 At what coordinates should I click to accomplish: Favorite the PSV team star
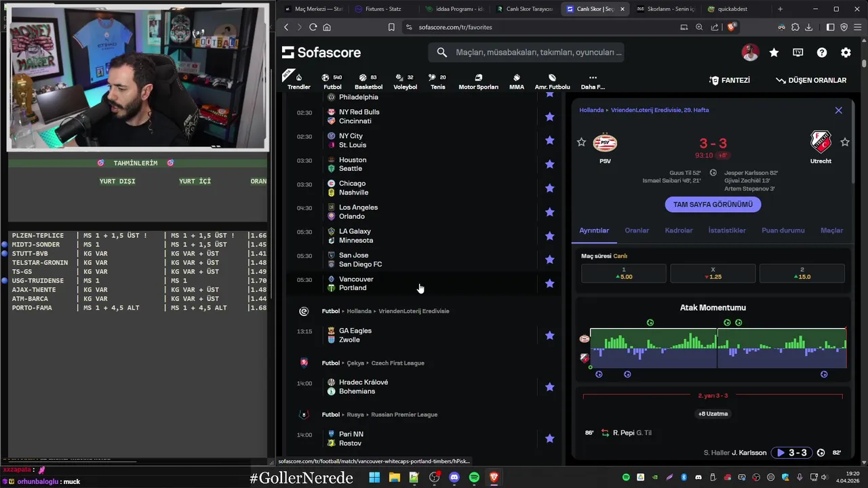(581, 142)
